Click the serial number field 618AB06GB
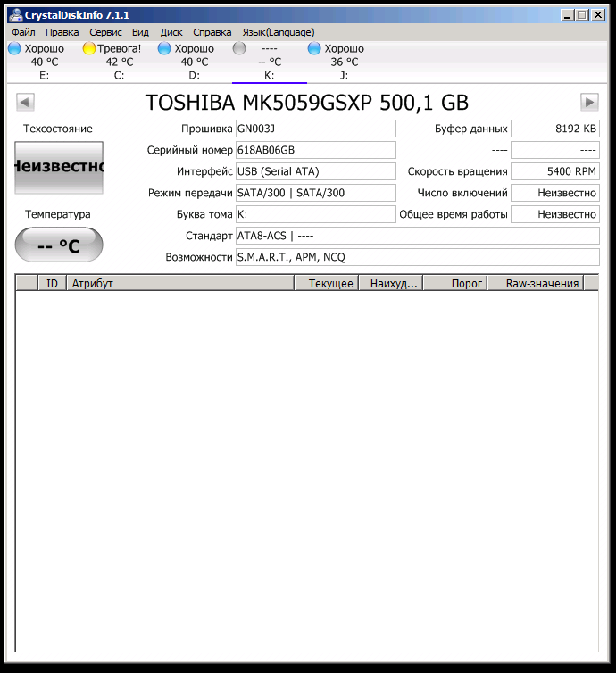This screenshot has width=616, height=673. (315, 150)
